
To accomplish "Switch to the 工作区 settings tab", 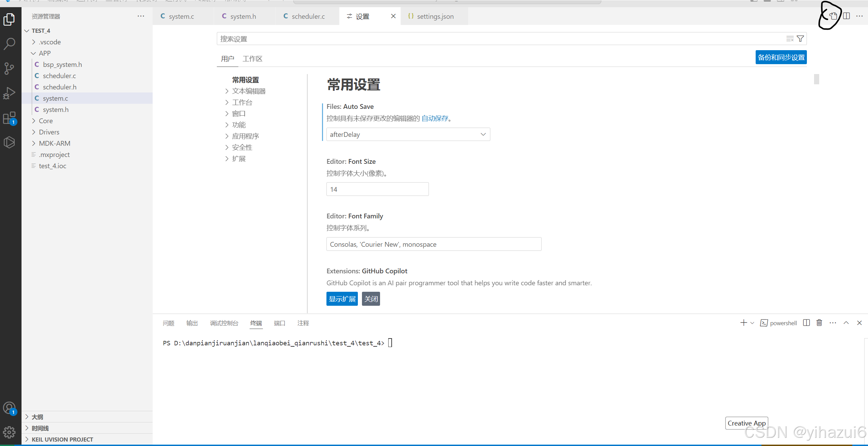I will tap(252, 58).
